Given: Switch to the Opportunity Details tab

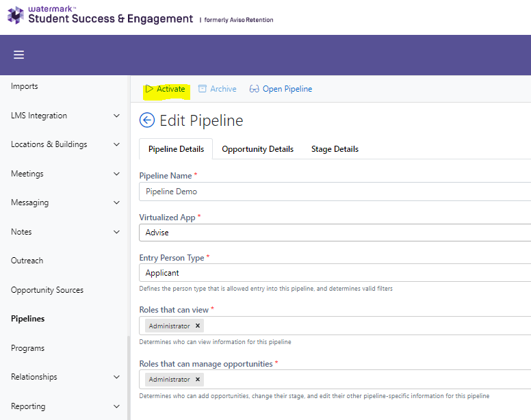Looking at the screenshot, I should tap(257, 149).
